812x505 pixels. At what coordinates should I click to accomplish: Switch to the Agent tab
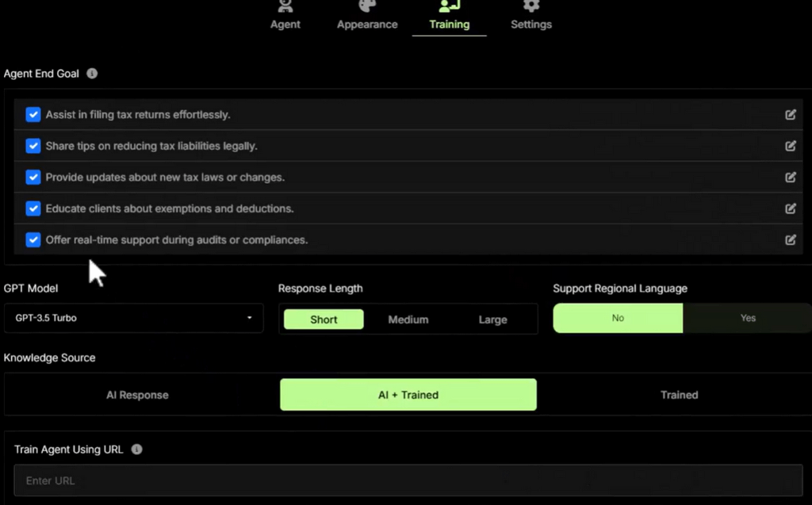point(285,17)
